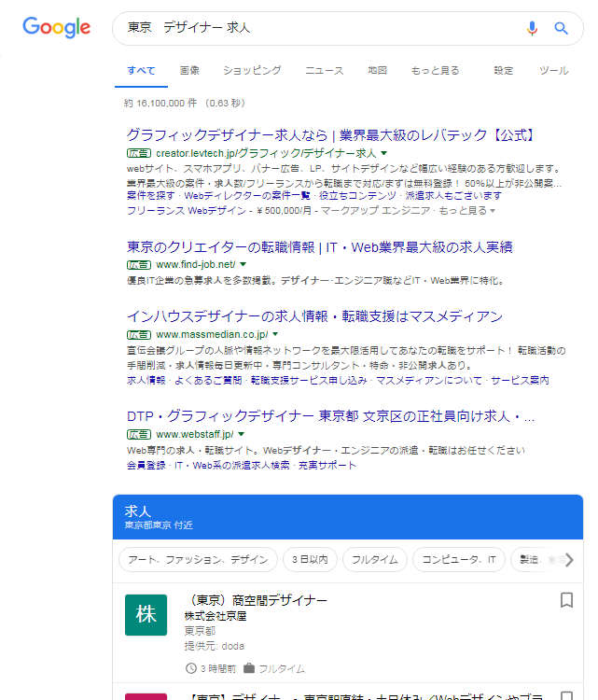Click the blue search magnifier icon
The width and height of the screenshot is (598, 700).
(561, 28)
